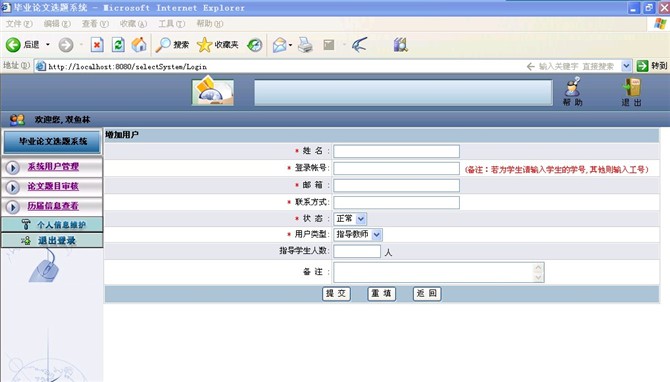Open the 查看 menu
Viewport: 670px width, 382px height.
tap(95, 24)
